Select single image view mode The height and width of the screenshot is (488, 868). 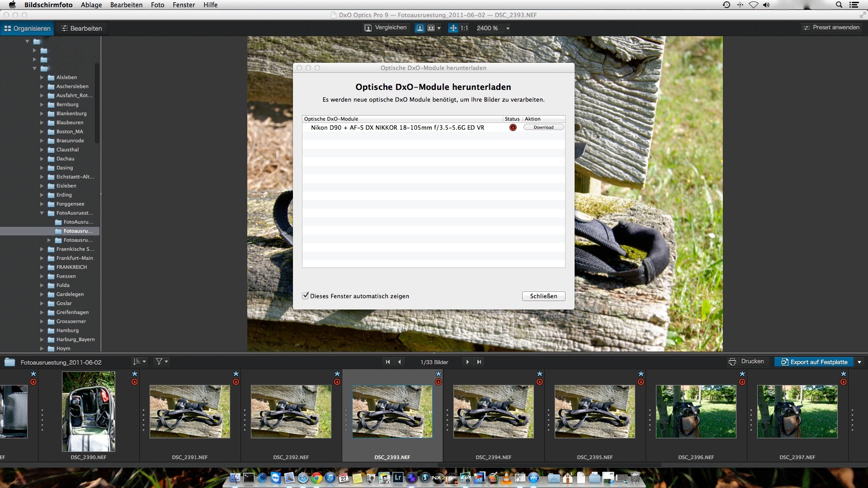420,28
